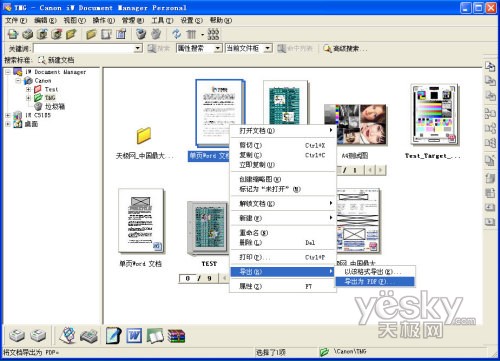Screen dimensions: 500x361
Task: Click the full recycle bin toolbar icon
Action: tap(141, 34)
